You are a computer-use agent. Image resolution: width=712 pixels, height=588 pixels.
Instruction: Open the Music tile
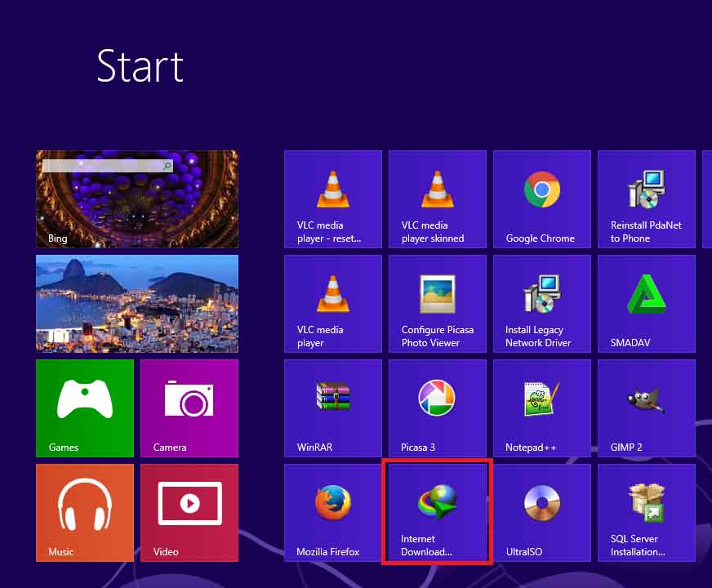point(85,513)
